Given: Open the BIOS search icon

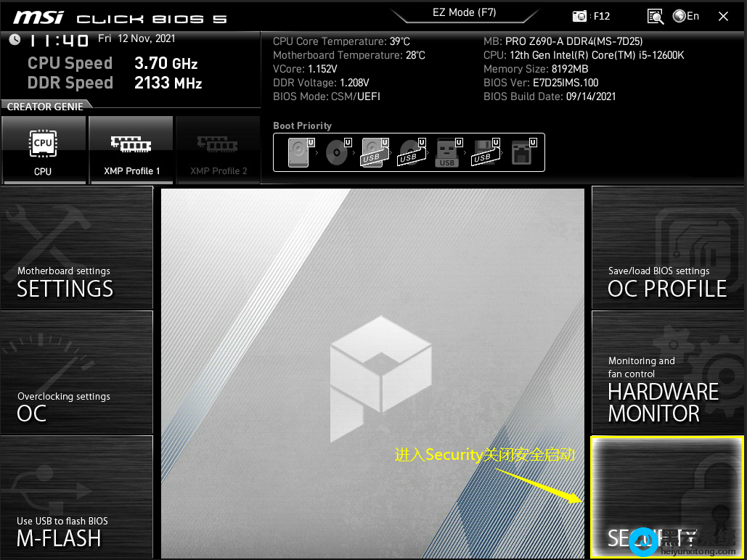Looking at the screenshot, I should coord(655,16).
